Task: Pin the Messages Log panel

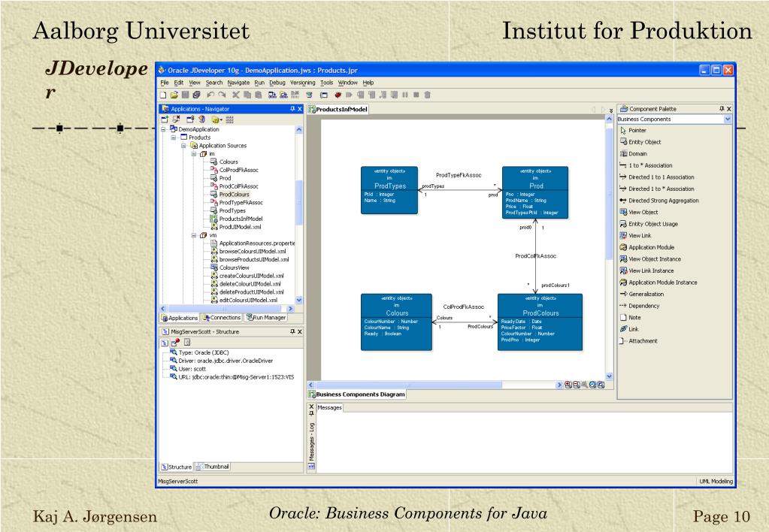Action: pos(311,414)
